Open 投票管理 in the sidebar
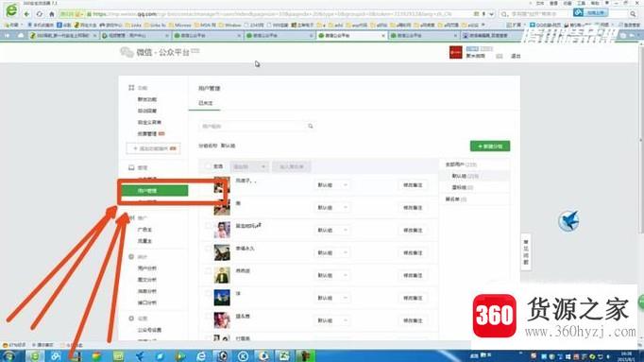 147,134
